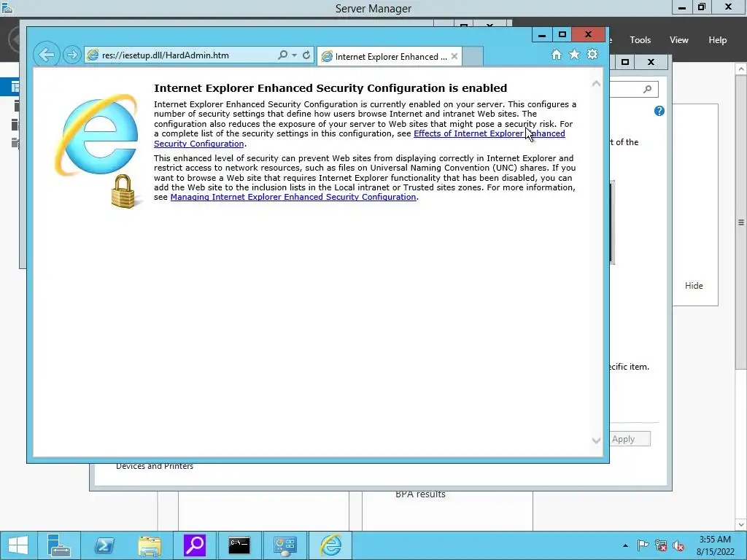Open the Favorites star menu
The width and height of the screenshot is (747, 560).
(575, 54)
